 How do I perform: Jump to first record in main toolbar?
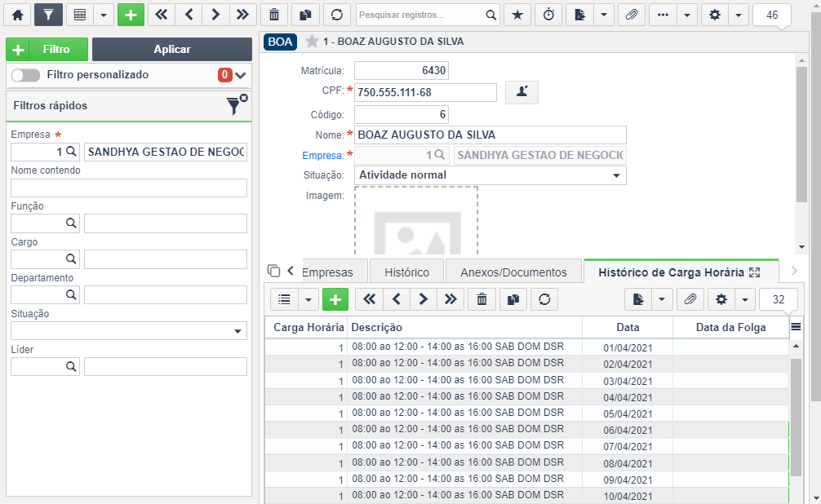162,15
